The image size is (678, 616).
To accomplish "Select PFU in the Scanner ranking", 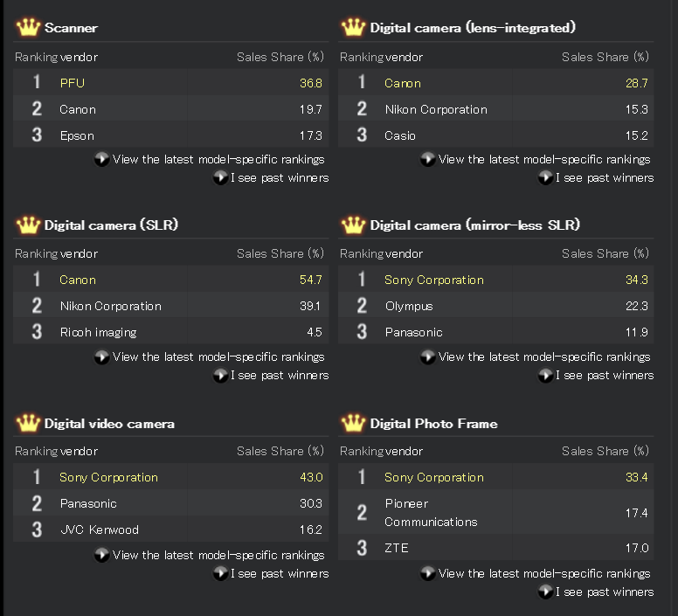I will (73, 83).
